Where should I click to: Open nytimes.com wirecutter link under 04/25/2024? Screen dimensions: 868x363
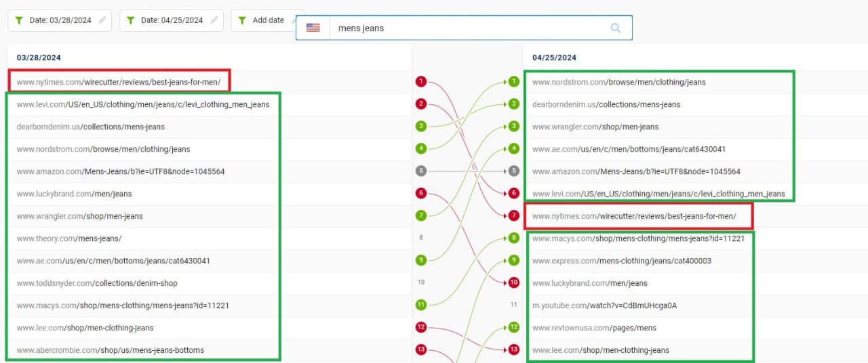pos(634,216)
